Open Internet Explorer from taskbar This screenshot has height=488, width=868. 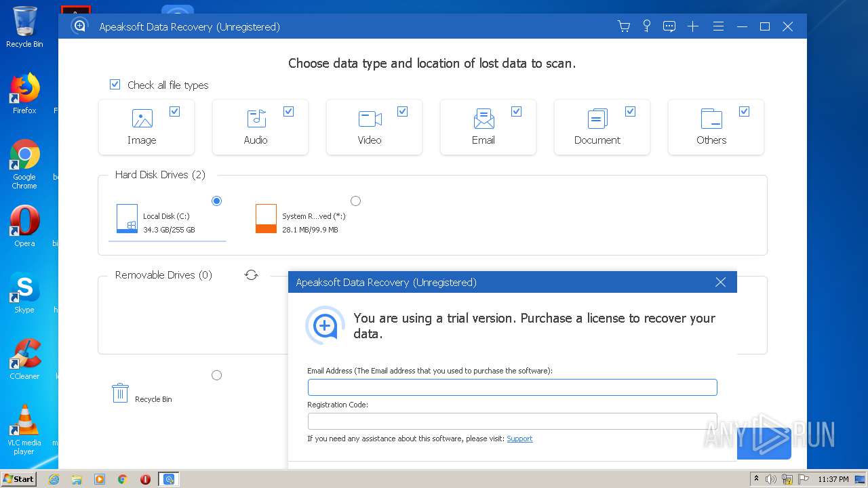click(54, 479)
